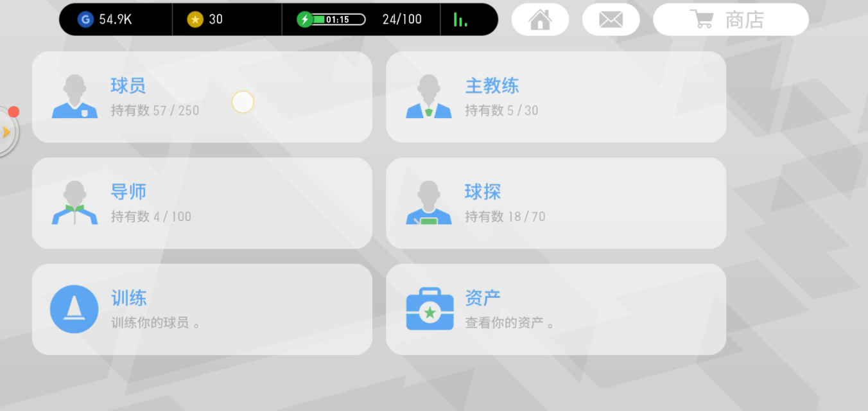Open the 资产 assets card
The height and width of the screenshot is (411, 868).
pyautogui.click(x=556, y=310)
